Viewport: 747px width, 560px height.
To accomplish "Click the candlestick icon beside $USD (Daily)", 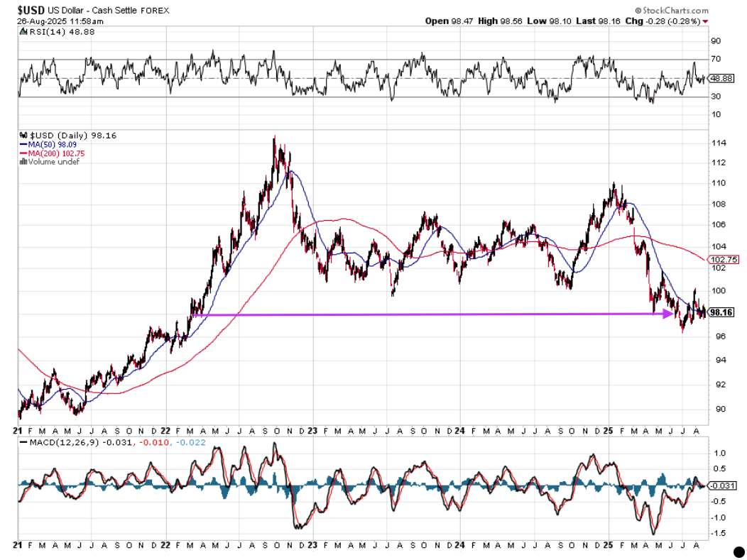I will (x=24, y=134).
